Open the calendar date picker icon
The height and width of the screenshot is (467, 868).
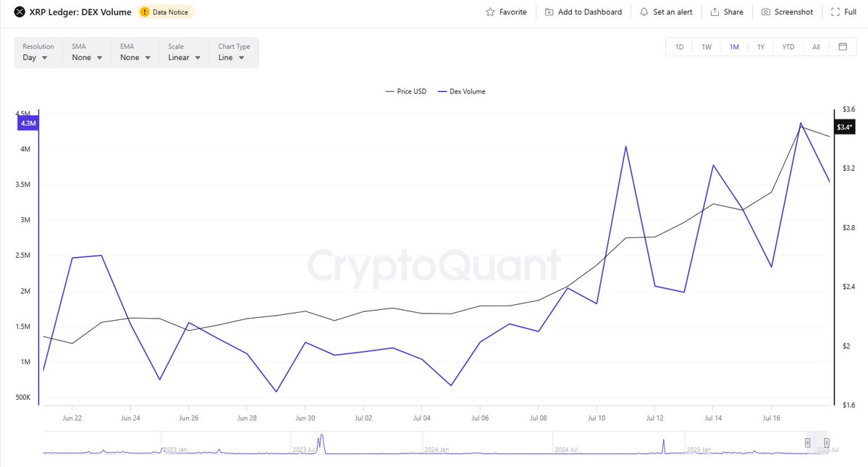843,46
